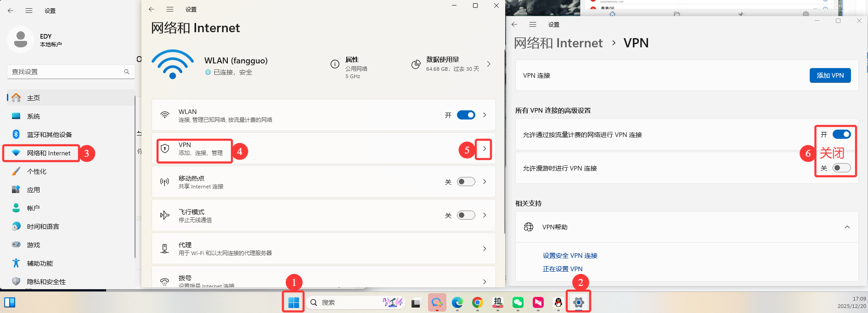
Task: Open Settings gear icon in taskbar
Action: point(578,302)
